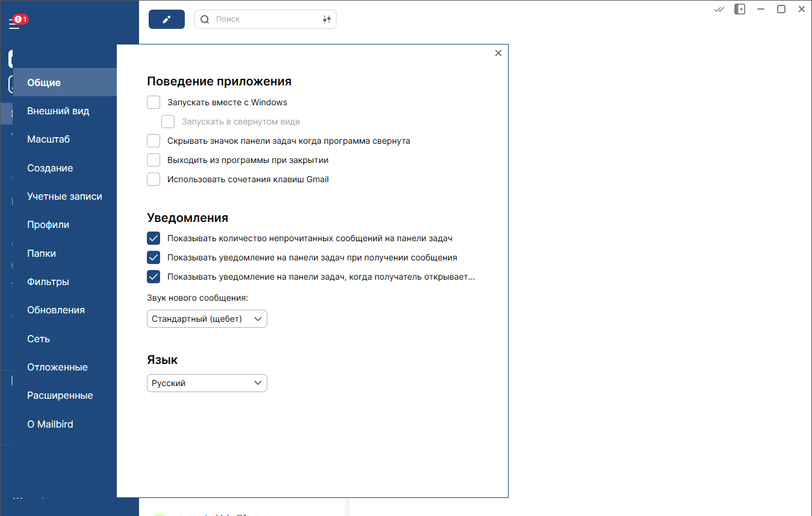Open the О Mailbird tab

point(65,424)
